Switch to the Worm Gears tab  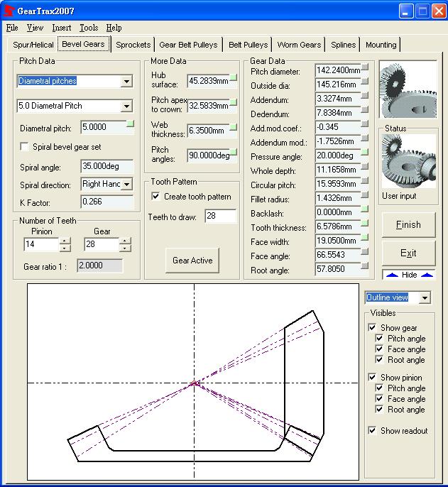click(299, 45)
